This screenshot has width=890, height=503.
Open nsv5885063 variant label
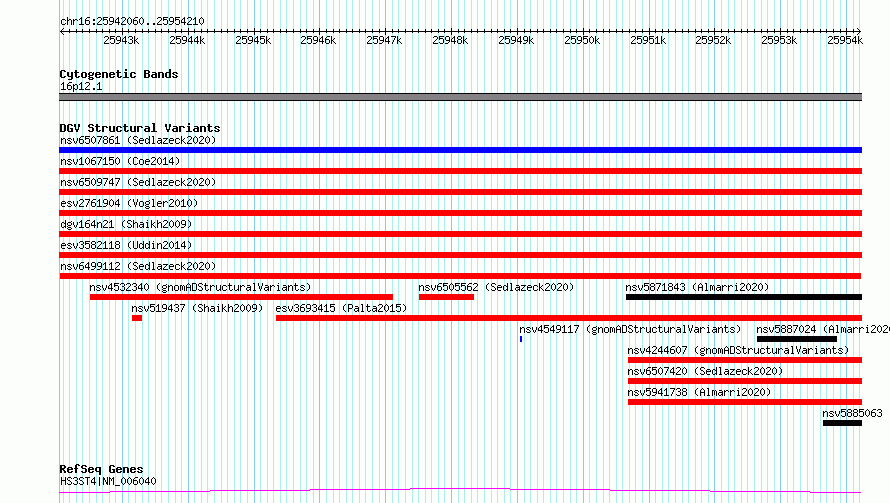853,413
